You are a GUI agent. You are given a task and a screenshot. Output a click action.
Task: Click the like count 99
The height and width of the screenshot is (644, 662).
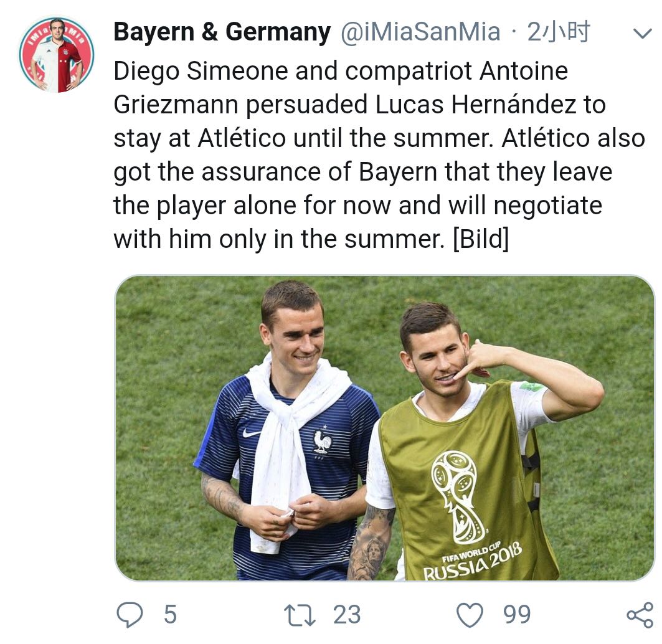click(x=517, y=615)
